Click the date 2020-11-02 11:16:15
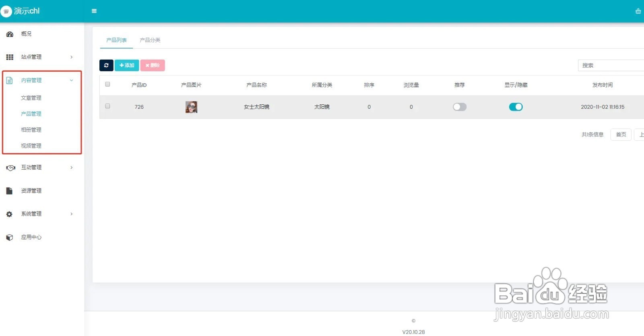644x336 pixels. pyautogui.click(x=603, y=107)
